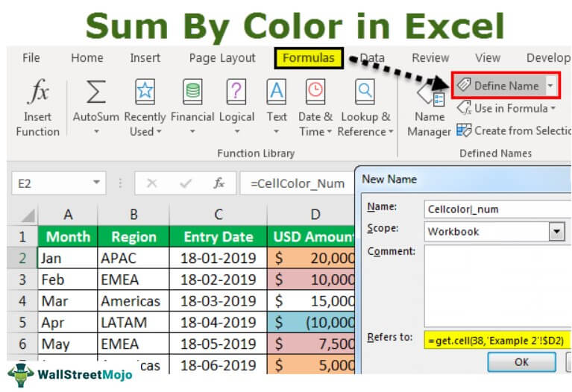Open Logical functions icon

[236, 92]
